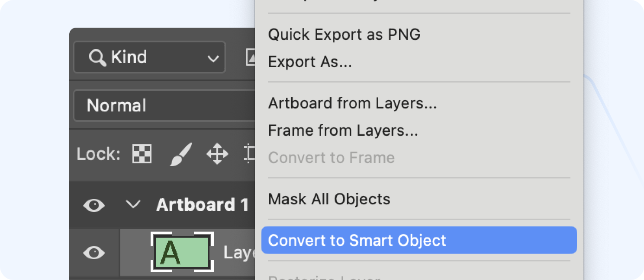Choose Frame from Layers option
Viewport: 644px width, 280px height.
point(343,130)
